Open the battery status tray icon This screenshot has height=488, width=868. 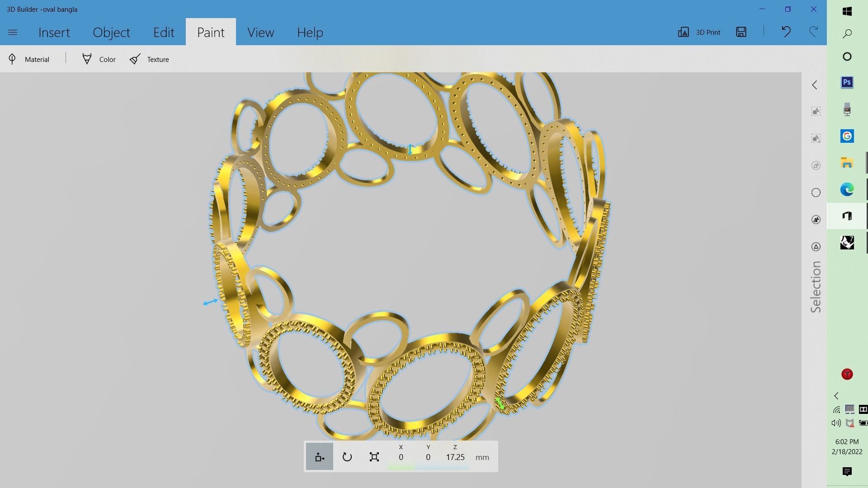863,423
